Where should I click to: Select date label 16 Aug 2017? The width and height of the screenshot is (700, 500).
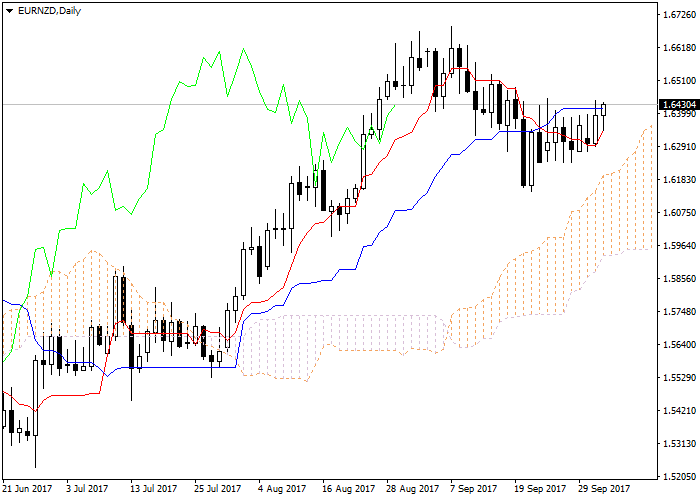(349, 489)
